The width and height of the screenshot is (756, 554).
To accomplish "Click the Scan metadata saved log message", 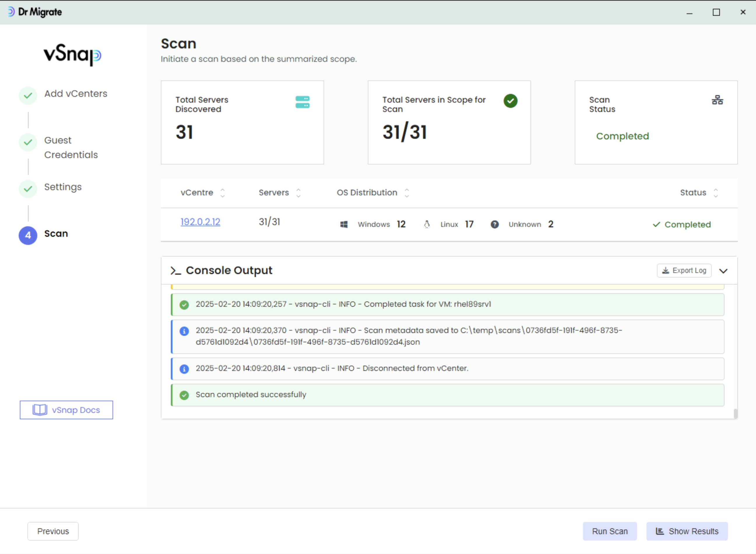I will (x=409, y=336).
